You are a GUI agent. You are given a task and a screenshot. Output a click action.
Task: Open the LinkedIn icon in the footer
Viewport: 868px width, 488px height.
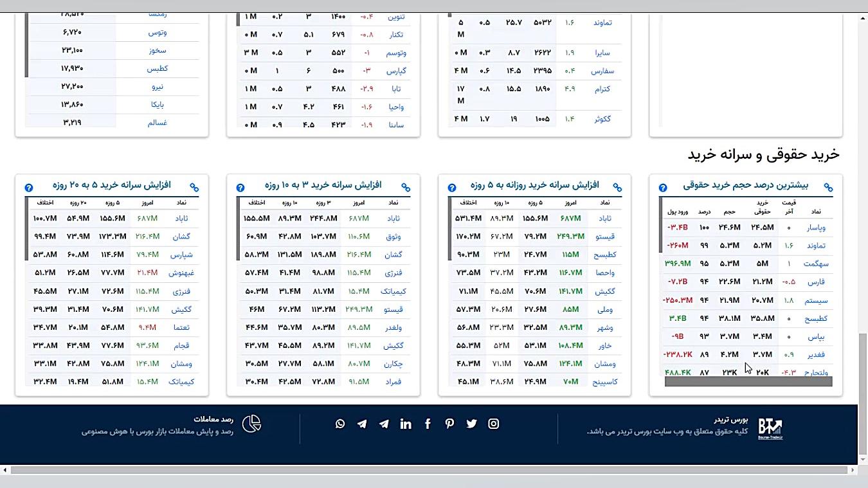pos(406,424)
